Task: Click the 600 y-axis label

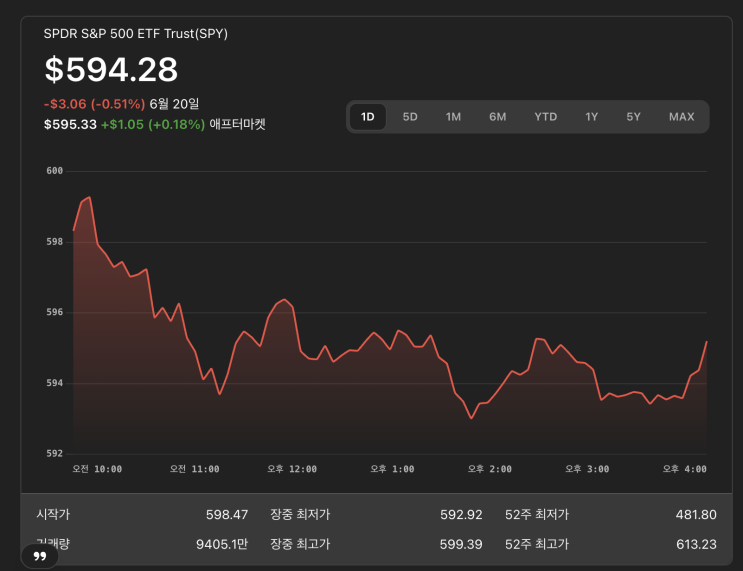Action: click(x=54, y=171)
